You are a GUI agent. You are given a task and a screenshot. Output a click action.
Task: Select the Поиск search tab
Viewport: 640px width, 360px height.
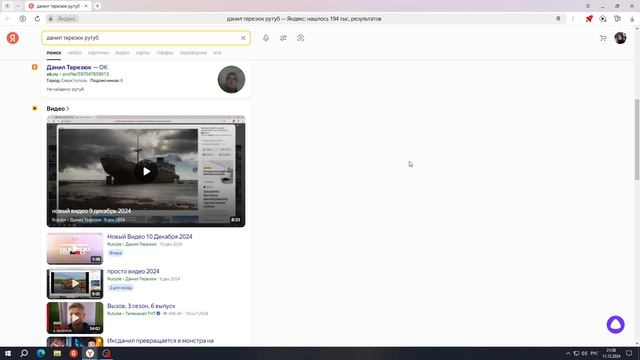pos(53,53)
